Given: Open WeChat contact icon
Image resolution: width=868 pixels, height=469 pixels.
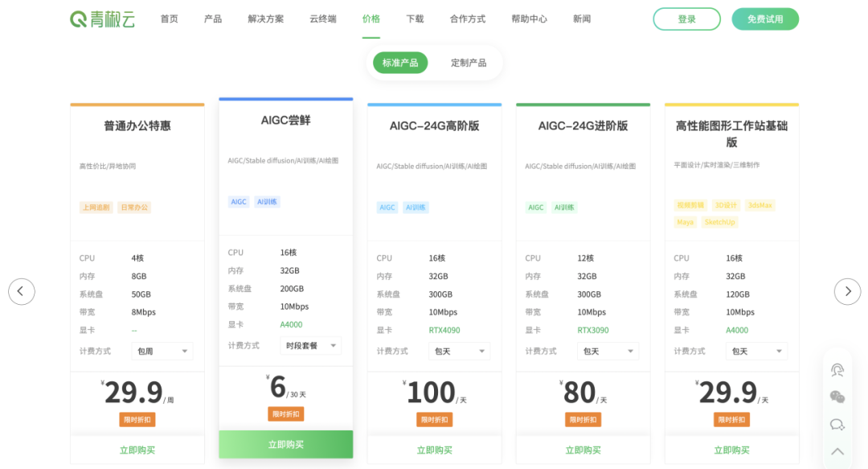Looking at the screenshot, I should click(837, 397).
